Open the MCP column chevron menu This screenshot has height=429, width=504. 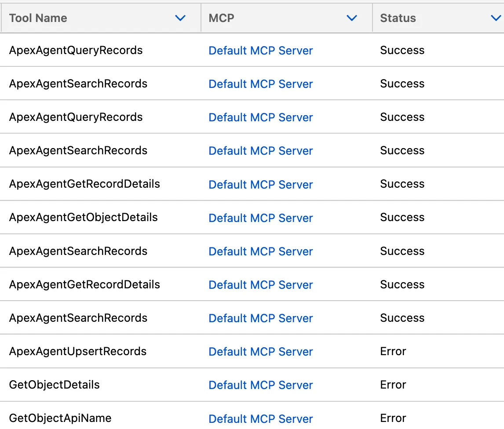click(x=352, y=18)
